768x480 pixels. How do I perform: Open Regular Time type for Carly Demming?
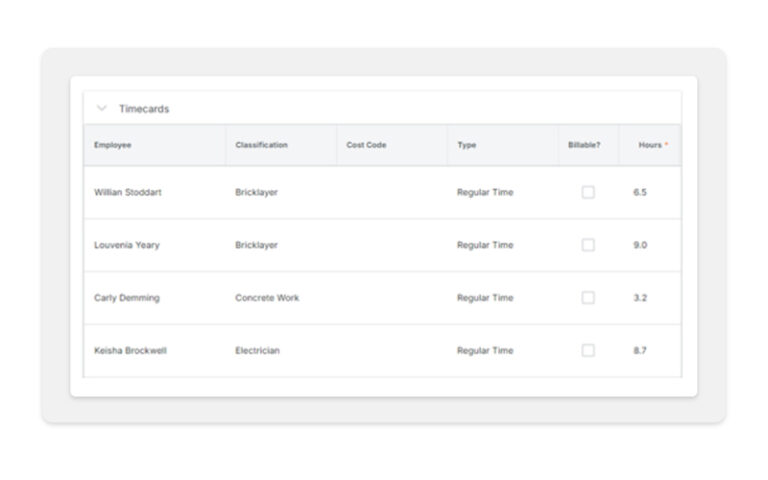[485, 298]
